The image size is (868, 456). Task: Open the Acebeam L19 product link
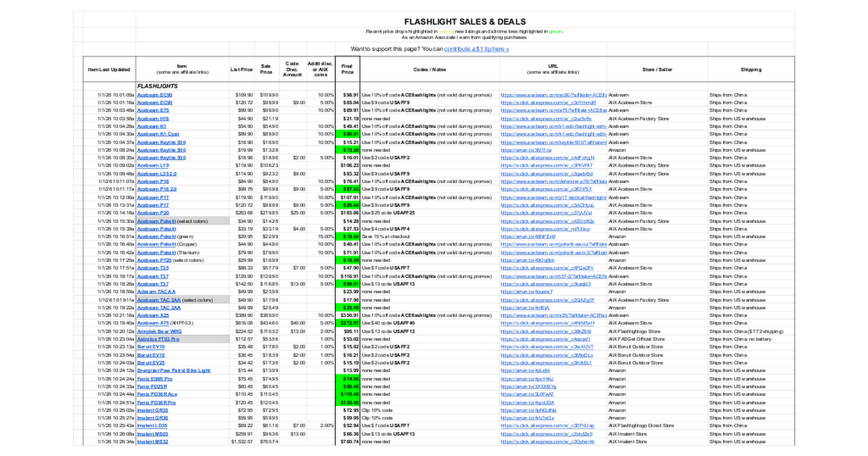tap(153, 166)
